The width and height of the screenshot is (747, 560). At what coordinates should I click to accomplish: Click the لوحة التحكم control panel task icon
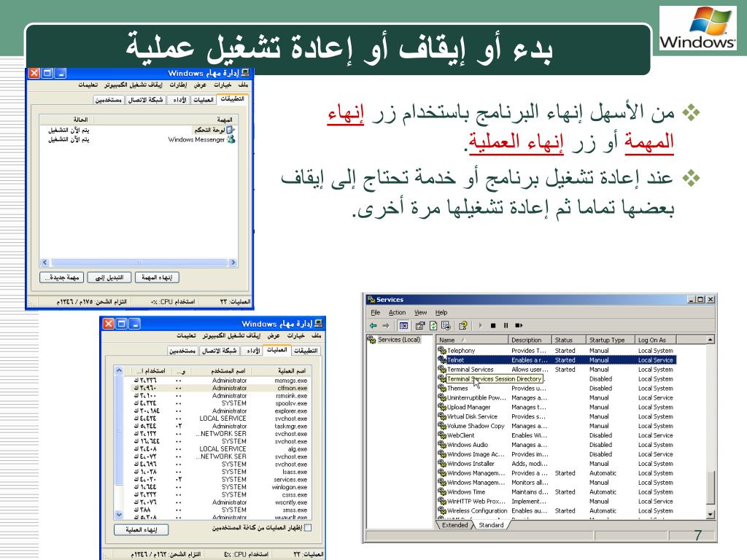(x=231, y=130)
